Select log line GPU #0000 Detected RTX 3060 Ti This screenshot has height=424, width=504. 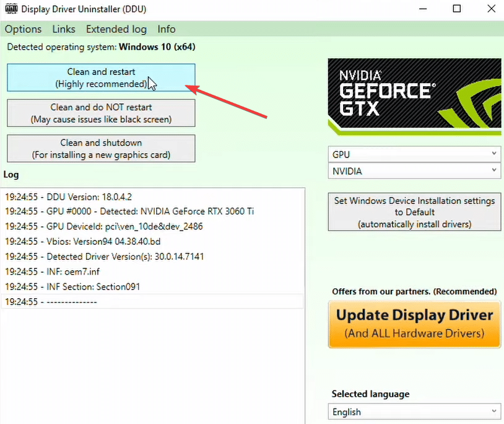(x=152, y=211)
